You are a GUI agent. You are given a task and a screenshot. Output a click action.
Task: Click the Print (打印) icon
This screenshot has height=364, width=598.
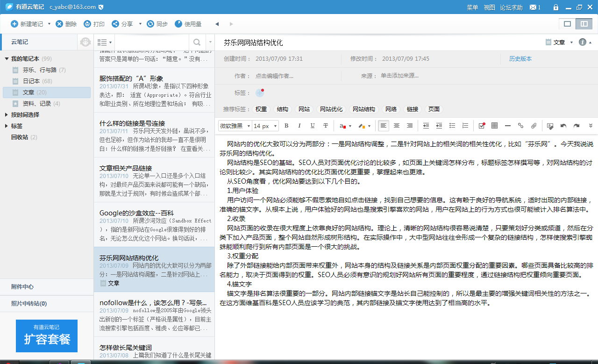point(94,24)
